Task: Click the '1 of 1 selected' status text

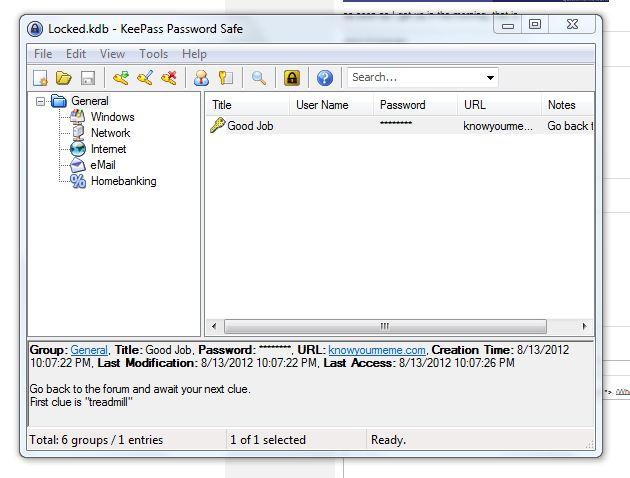Action: 268,440
